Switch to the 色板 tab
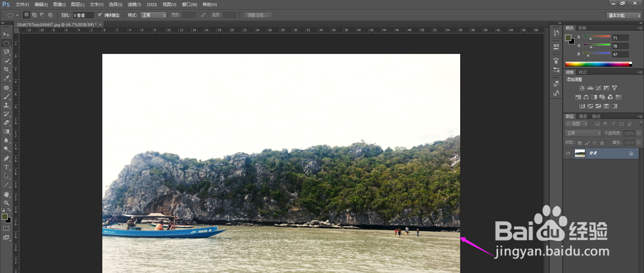Viewport: 644px width, 273px height. coord(583,28)
